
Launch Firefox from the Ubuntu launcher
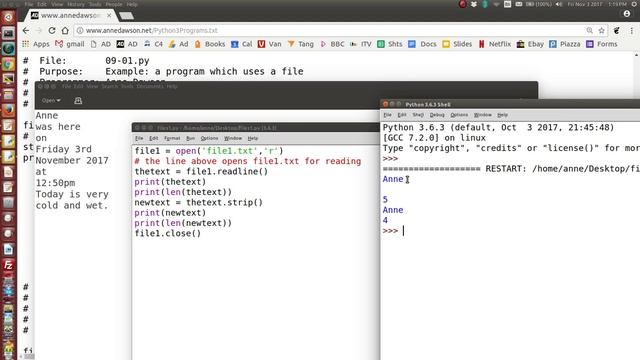tap(8, 110)
